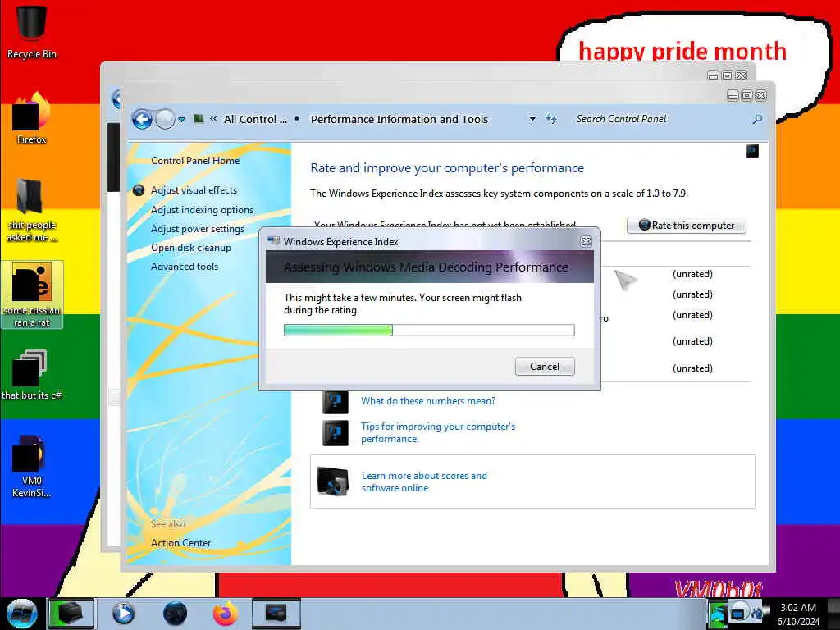Switch to the Control Panel taskbar button

[276, 614]
